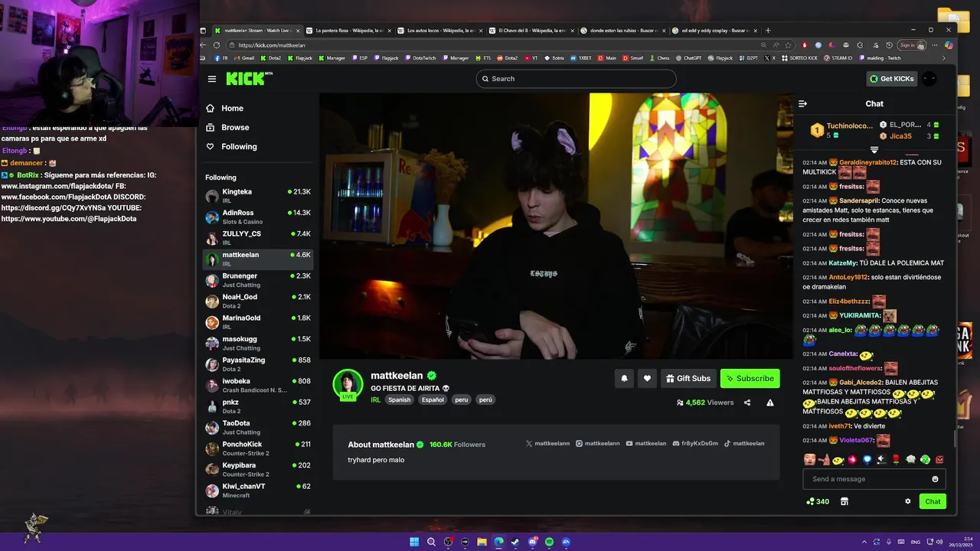Open MarinaGold channel in Following list
This screenshot has height=551, width=980.
point(258,322)
